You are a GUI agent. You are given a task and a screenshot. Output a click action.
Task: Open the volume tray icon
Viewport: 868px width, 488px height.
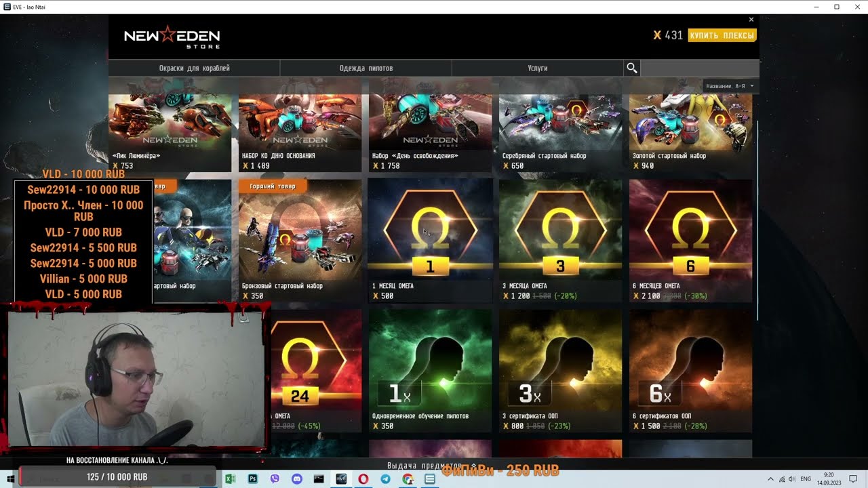point(793,479)
